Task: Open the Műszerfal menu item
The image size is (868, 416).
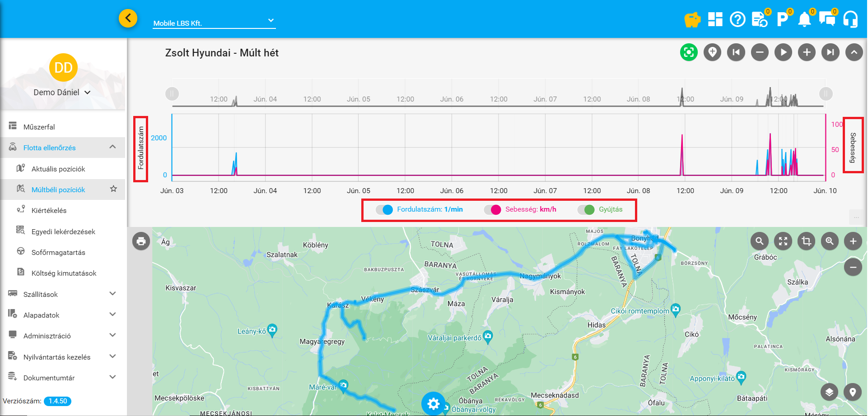Action: pos(39,127)
